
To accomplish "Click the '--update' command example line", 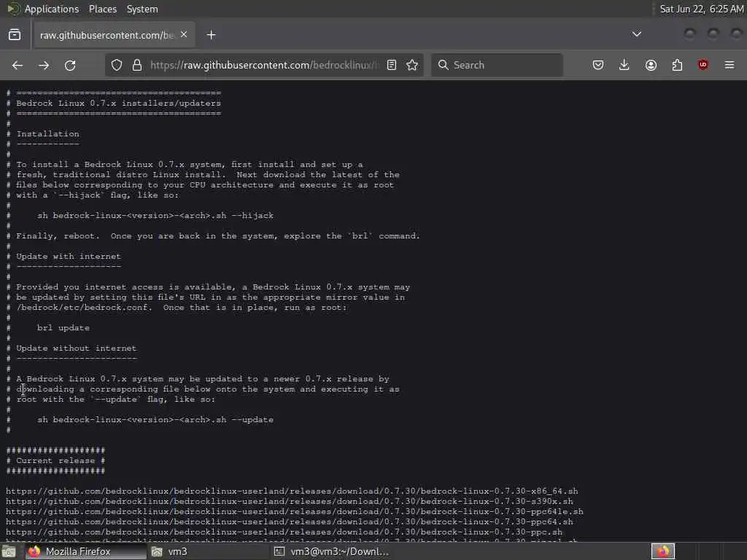I will (155, 419).
